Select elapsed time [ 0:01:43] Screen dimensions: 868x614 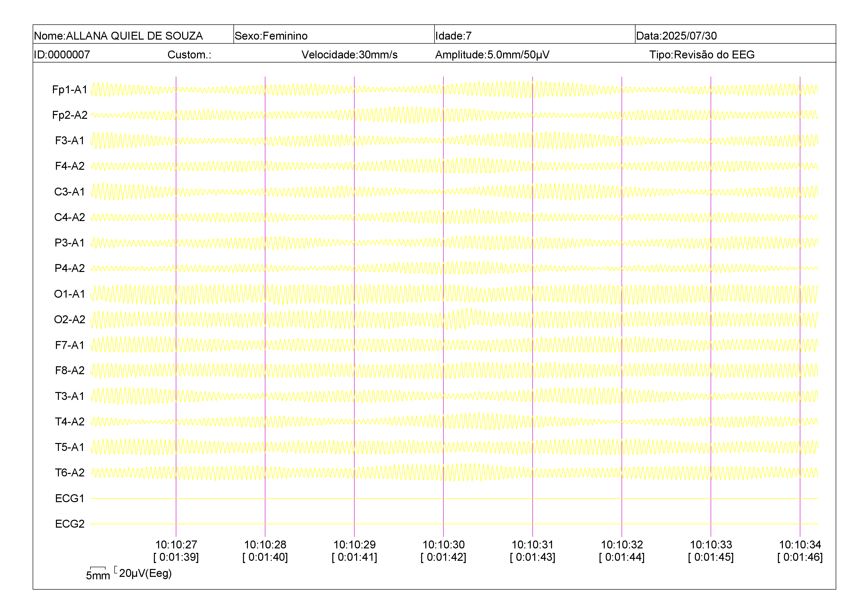[533, 557]
